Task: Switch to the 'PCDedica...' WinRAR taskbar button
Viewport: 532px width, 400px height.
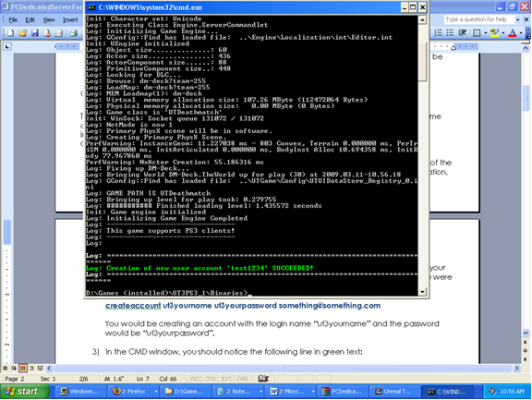Action: 343,392
